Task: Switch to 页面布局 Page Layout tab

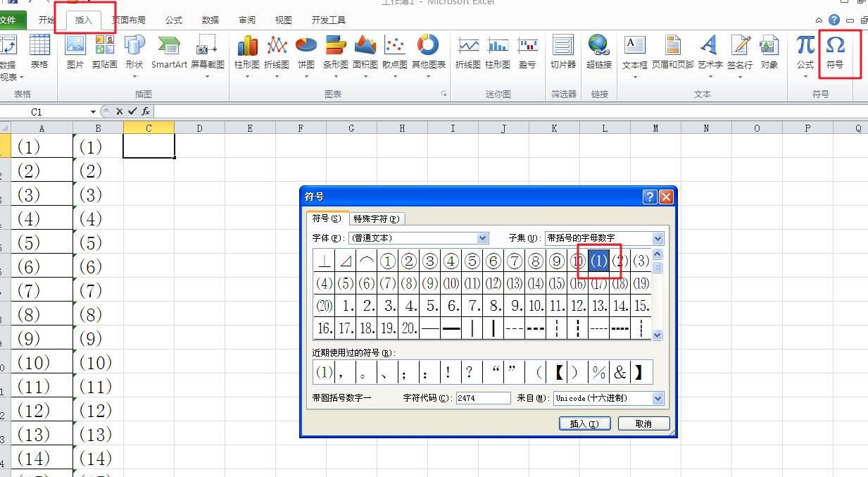Action: pyautogui.click(x=130, y=20)
